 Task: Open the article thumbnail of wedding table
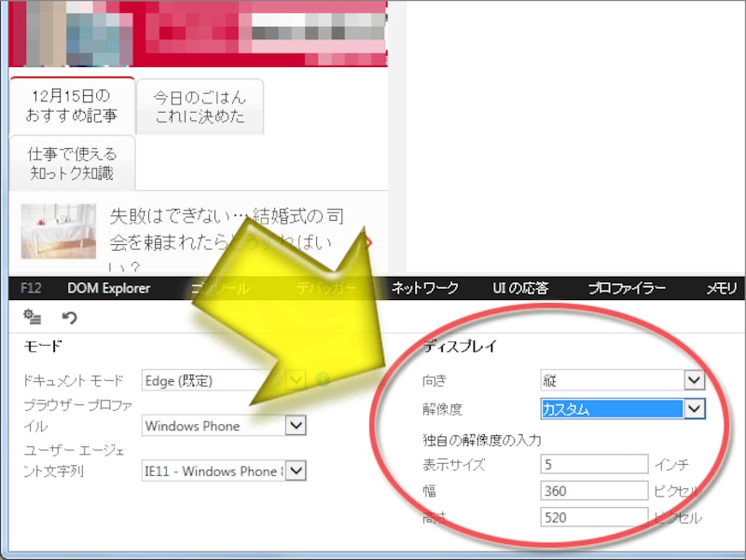pyautogui.click(x=59, y=231)
